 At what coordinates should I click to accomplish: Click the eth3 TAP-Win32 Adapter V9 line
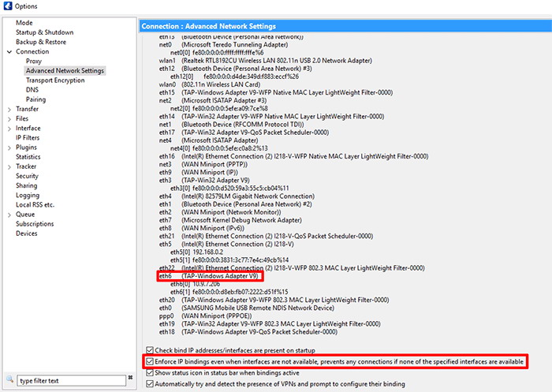[204, 181]
